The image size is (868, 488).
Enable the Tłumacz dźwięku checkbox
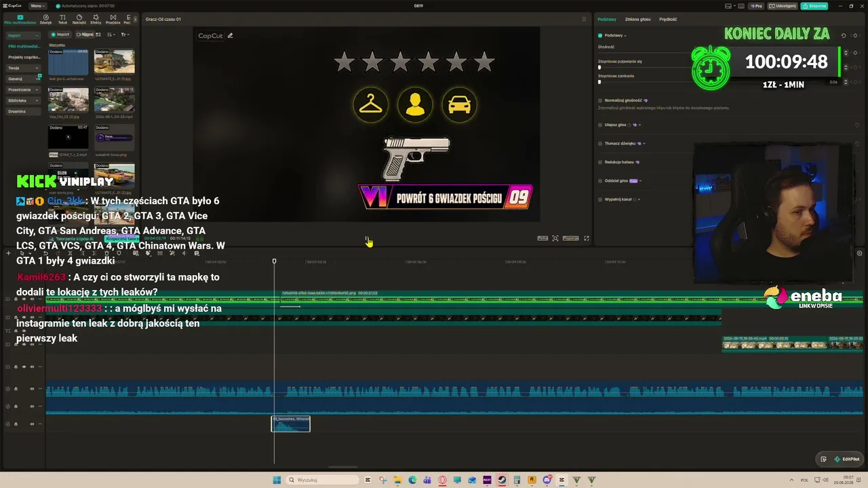(600, 144)
